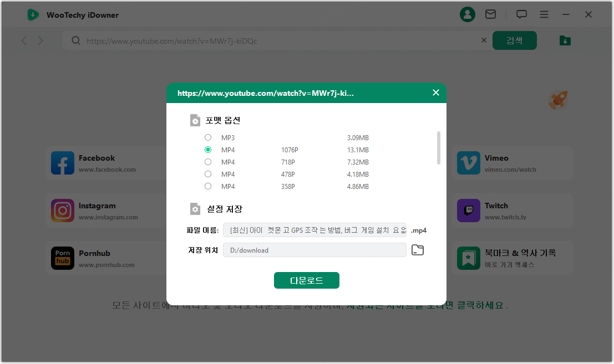Open the download list folder icon
The width and height of the screenshot is (614, 364).
pos(565,40)
